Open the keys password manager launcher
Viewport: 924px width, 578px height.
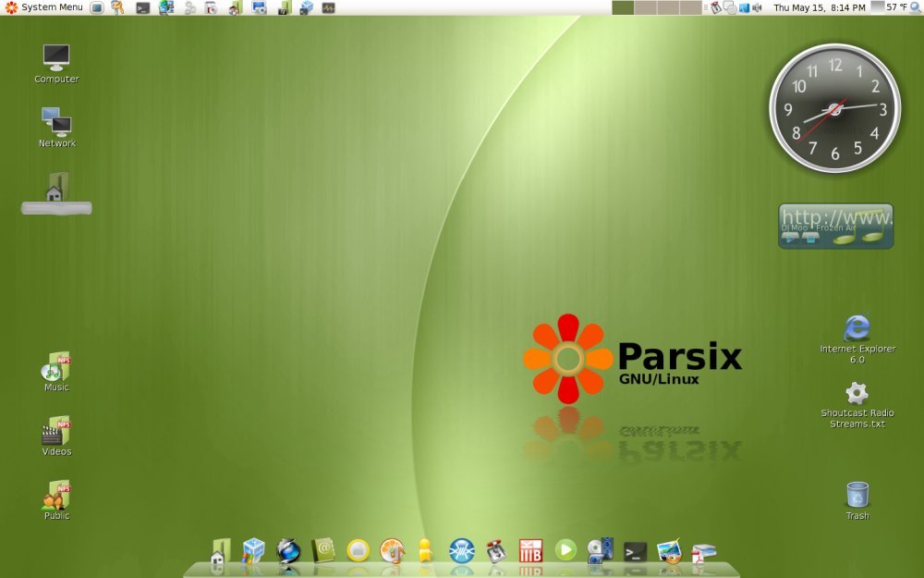(117, 7)
